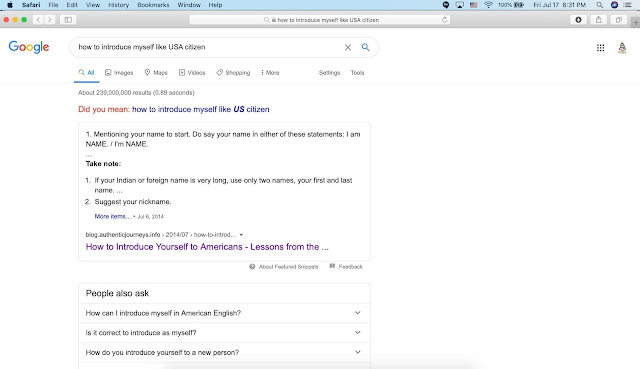Click the US flag input source icon
Screen dimensions: 640x369
[473, 5]
